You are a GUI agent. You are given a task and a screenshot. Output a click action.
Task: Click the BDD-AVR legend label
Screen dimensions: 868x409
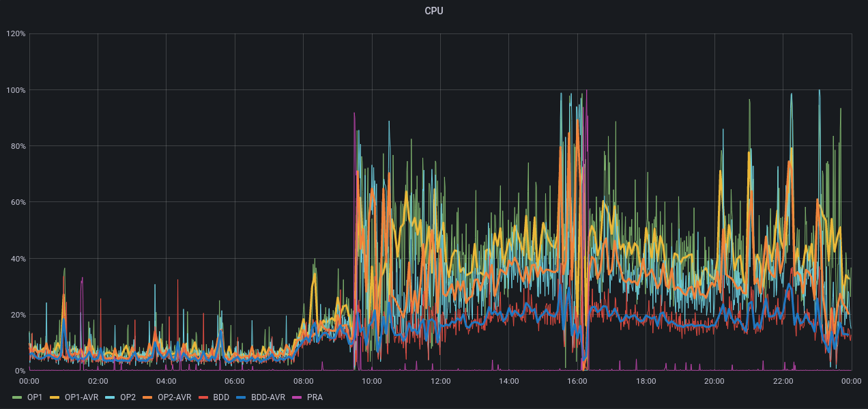click(267, 397)
